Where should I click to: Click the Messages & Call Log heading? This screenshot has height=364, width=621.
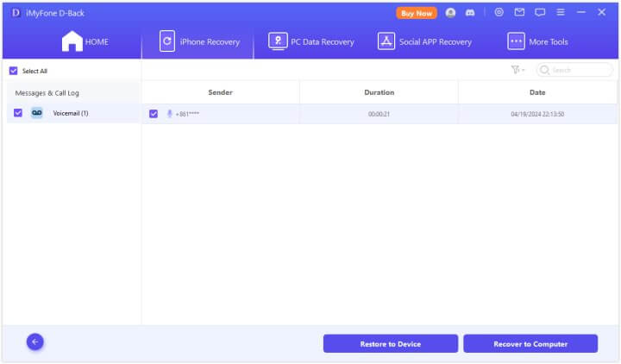coord(47,93)
